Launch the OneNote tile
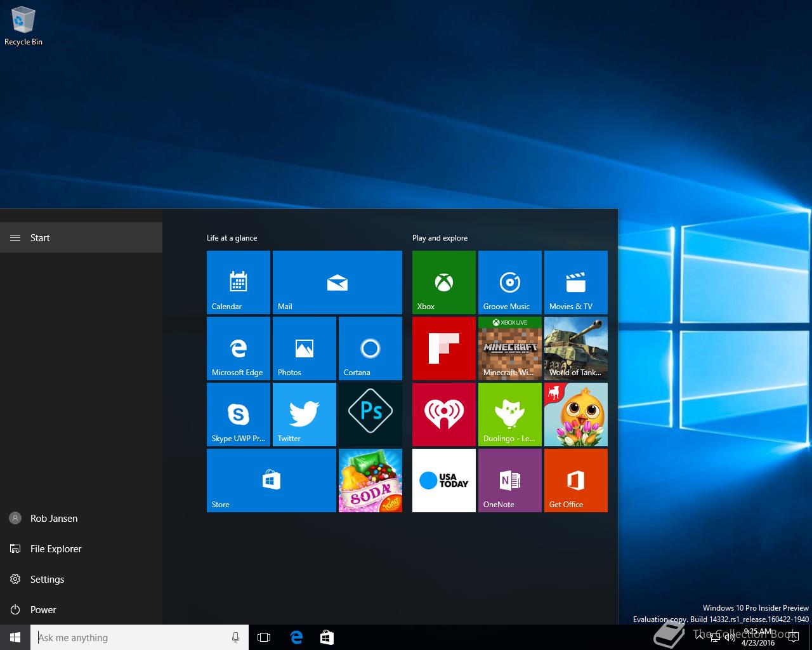Screen dimensions: 812x650 point(510,481)
